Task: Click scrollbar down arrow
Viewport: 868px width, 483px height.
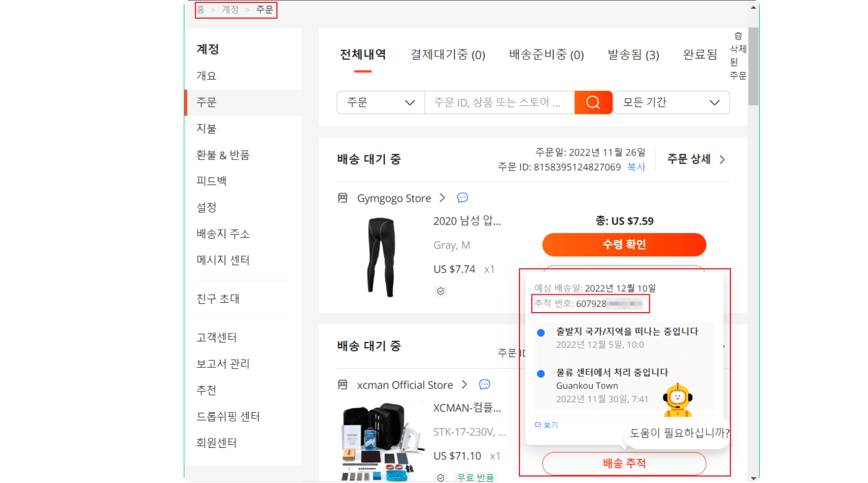Action: pyautogui.click(x=753, y=478)
